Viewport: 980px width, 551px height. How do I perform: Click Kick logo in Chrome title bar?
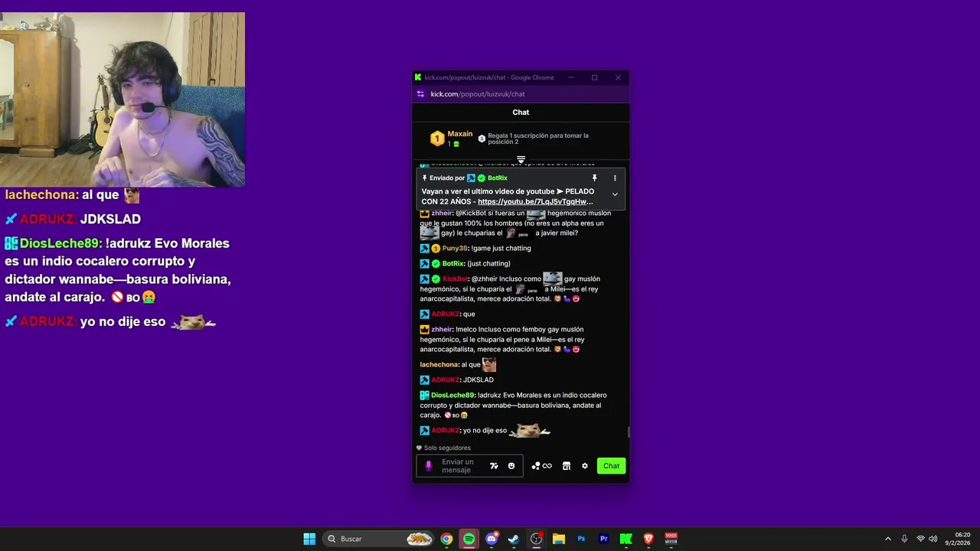(418, 77)
